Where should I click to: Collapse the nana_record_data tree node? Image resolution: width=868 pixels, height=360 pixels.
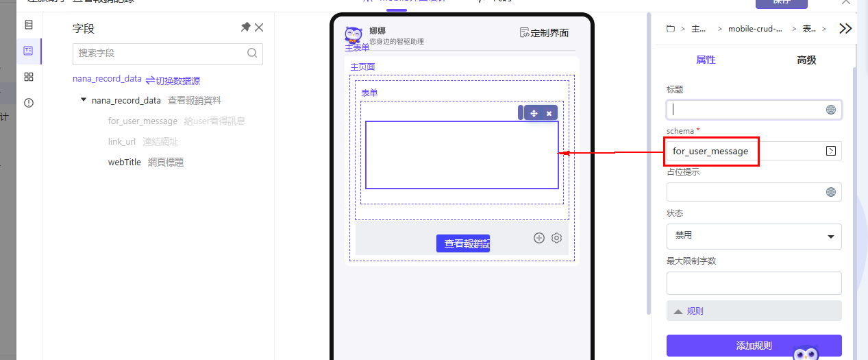tap(84, 99)
